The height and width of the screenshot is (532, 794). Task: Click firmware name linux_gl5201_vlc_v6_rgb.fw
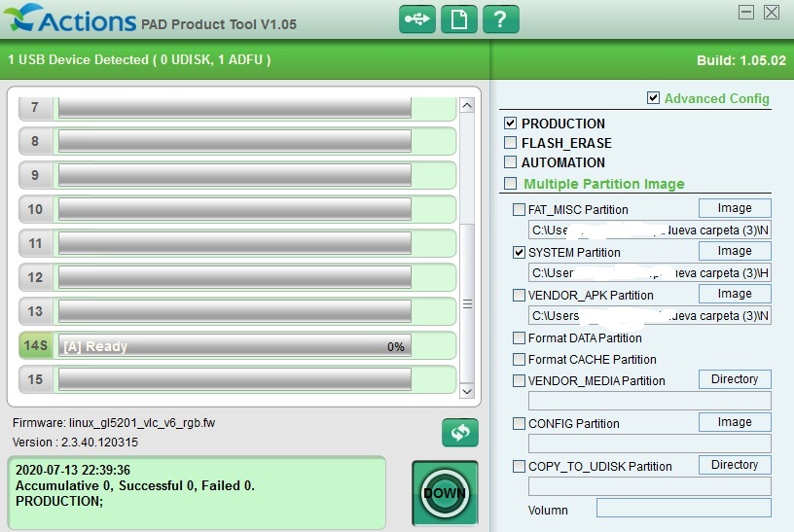(142, 423)
